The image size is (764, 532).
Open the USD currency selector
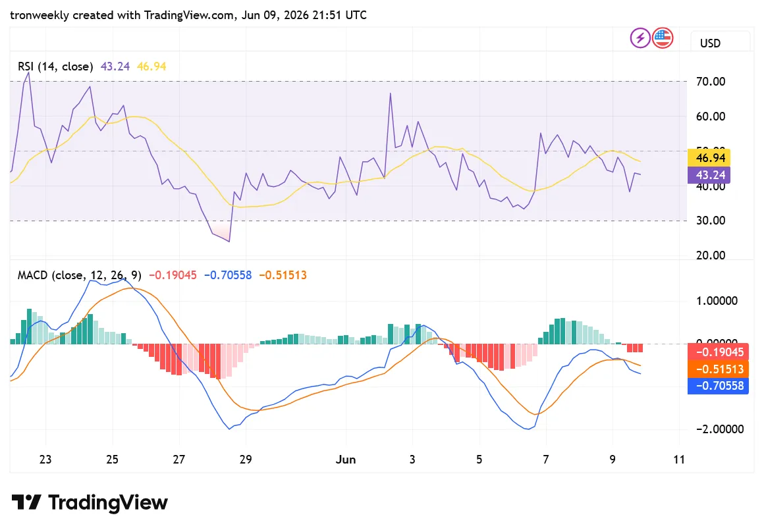720,43
